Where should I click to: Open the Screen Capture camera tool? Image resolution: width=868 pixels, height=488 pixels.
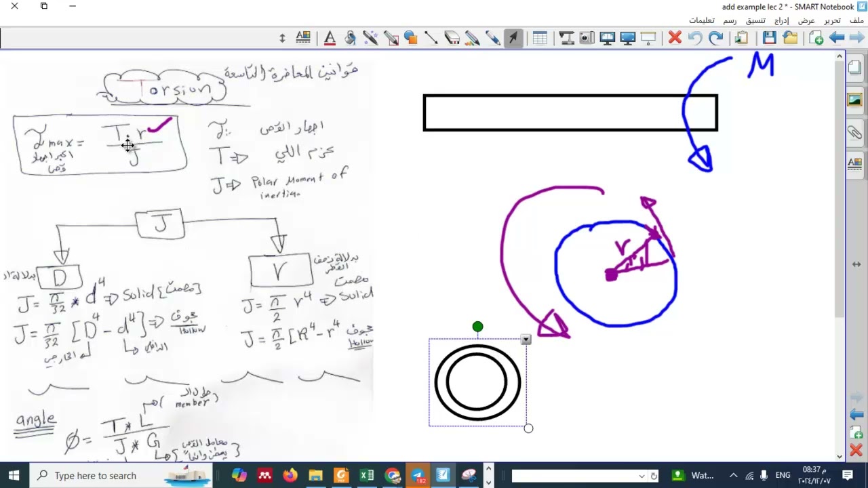(587, 39)
